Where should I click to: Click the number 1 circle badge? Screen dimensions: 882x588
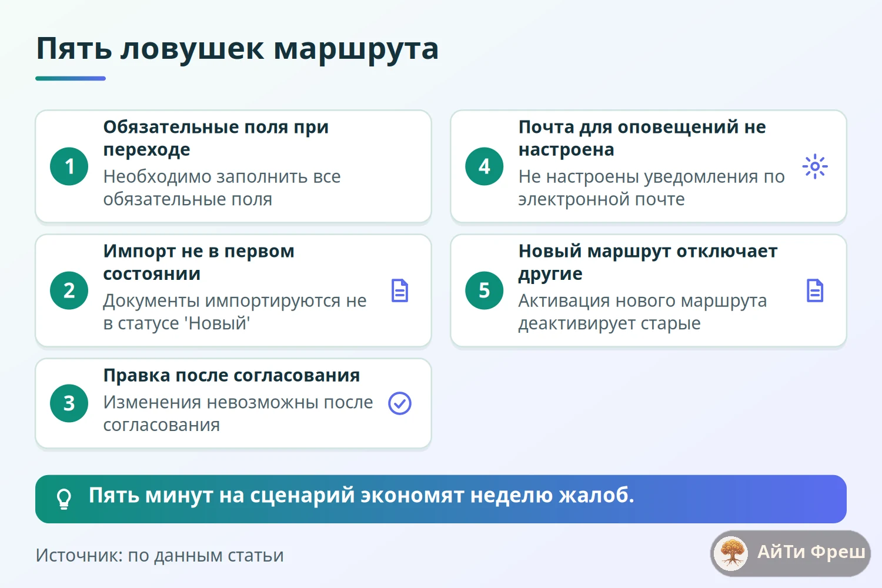69,166
